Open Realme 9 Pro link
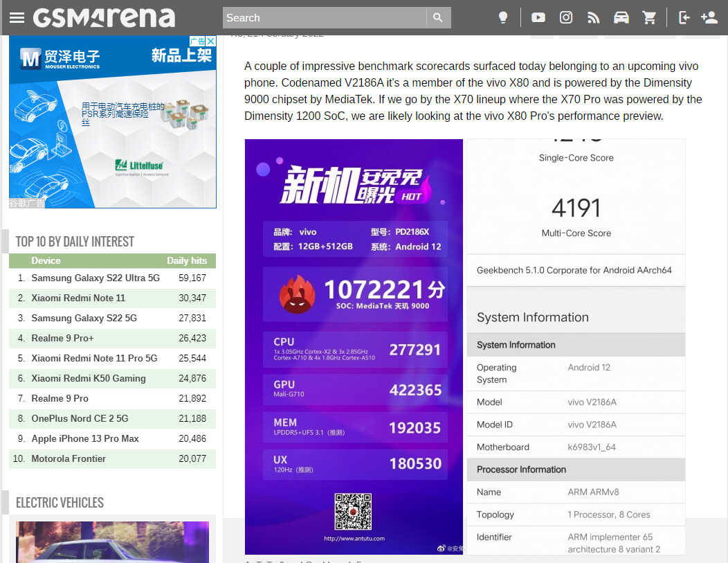This screenshot has width=728, height=563. point(60,398)
